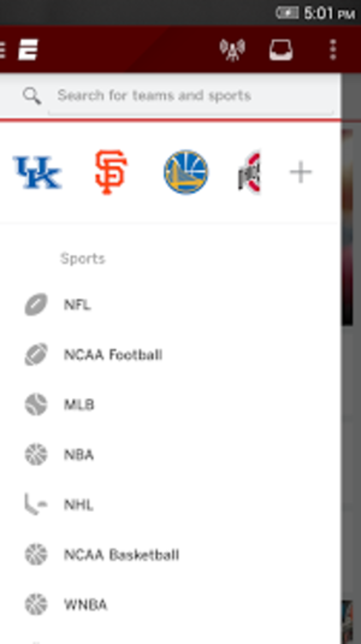Go to MLB sports section
Viewport: 361px width, 644px height.
[79, 404]
